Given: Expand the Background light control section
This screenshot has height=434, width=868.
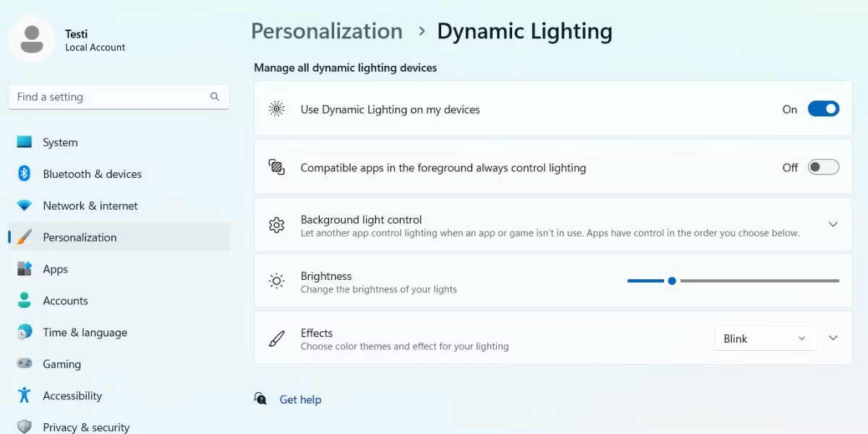Looking at the screenshot, I should [833, 224].
